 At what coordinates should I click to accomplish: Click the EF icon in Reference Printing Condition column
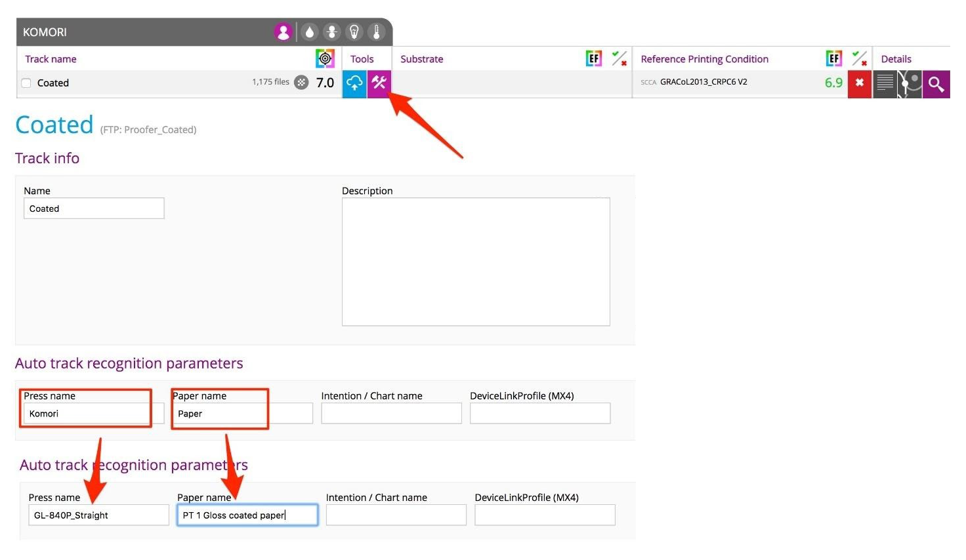click(x=833, y=58)
